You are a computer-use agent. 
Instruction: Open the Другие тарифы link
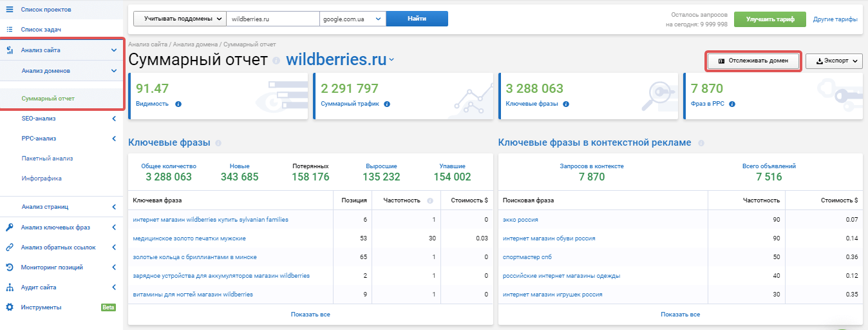pos(835,19)
